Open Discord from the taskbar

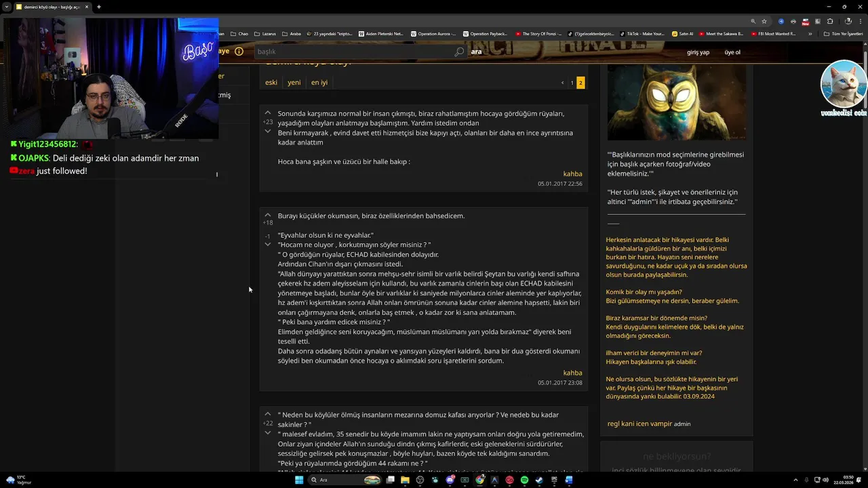450,480
